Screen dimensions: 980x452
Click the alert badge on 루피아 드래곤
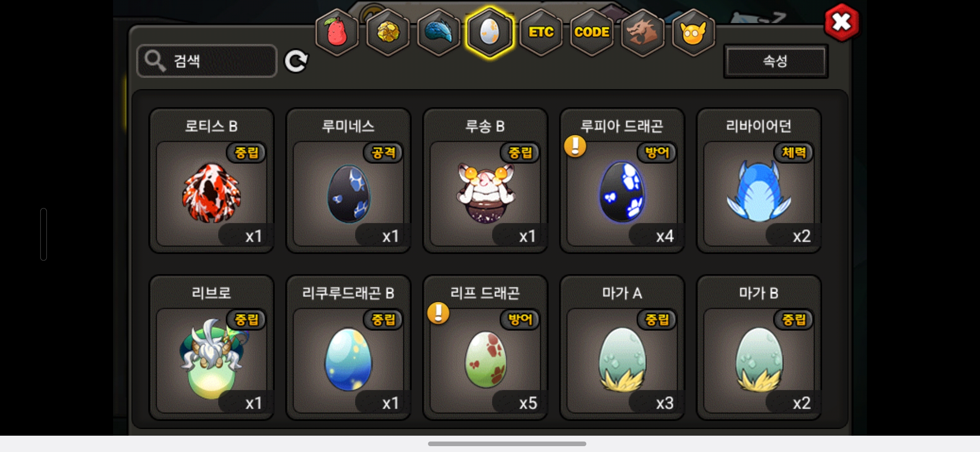[575, 146]
